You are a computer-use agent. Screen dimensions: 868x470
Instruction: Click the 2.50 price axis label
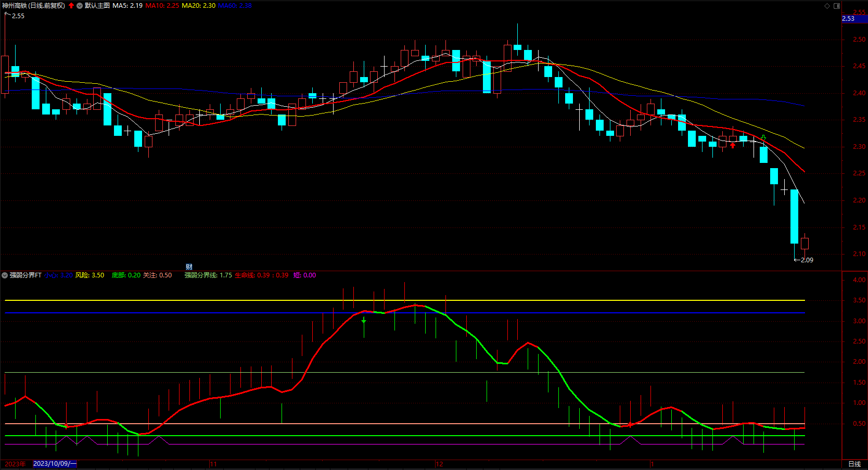tap(859, 40)
